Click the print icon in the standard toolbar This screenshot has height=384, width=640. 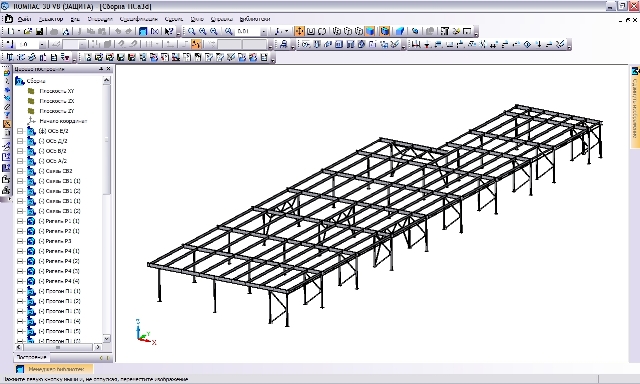(54, 31)
